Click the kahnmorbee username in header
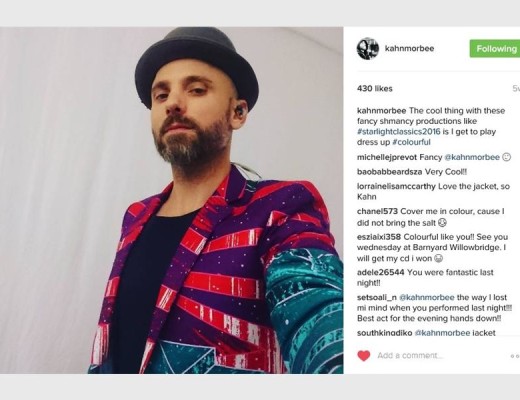 tap(409, 48)
